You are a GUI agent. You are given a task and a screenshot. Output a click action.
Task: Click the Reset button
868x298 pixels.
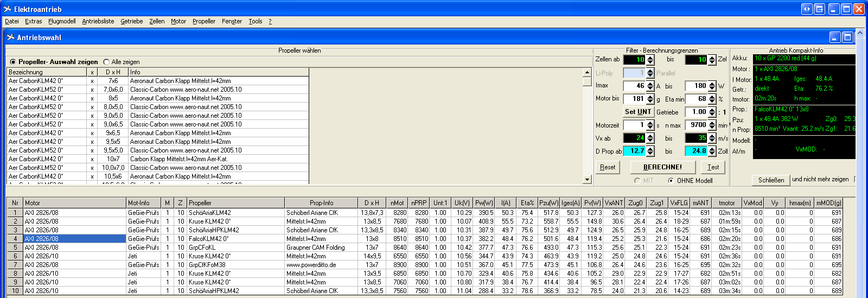(608, 167)
